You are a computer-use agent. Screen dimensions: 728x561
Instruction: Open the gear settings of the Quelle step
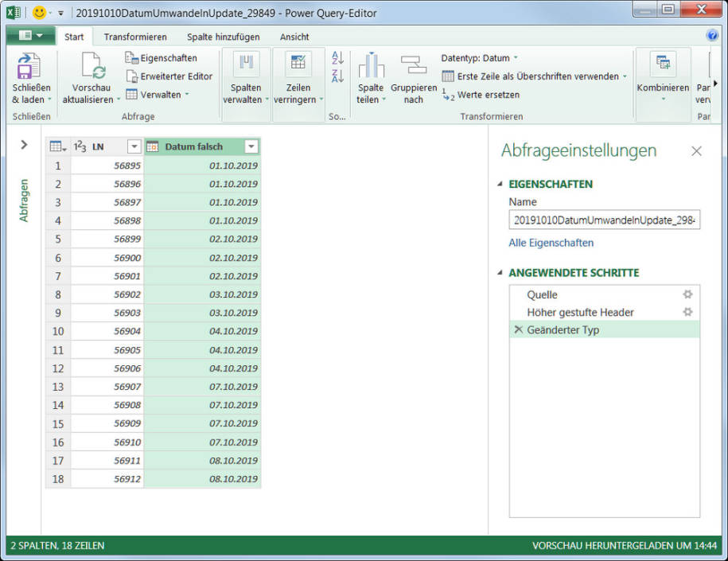(689, 292)
